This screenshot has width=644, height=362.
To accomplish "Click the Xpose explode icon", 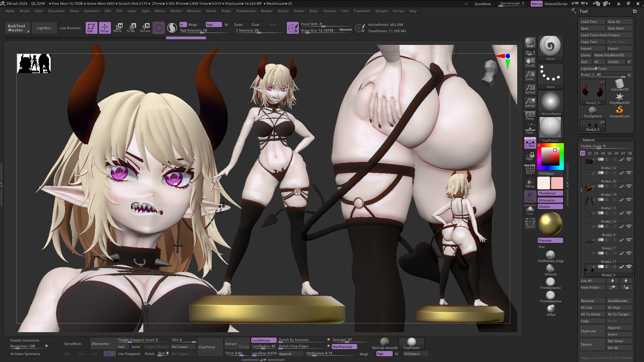I will coord(530,223).
